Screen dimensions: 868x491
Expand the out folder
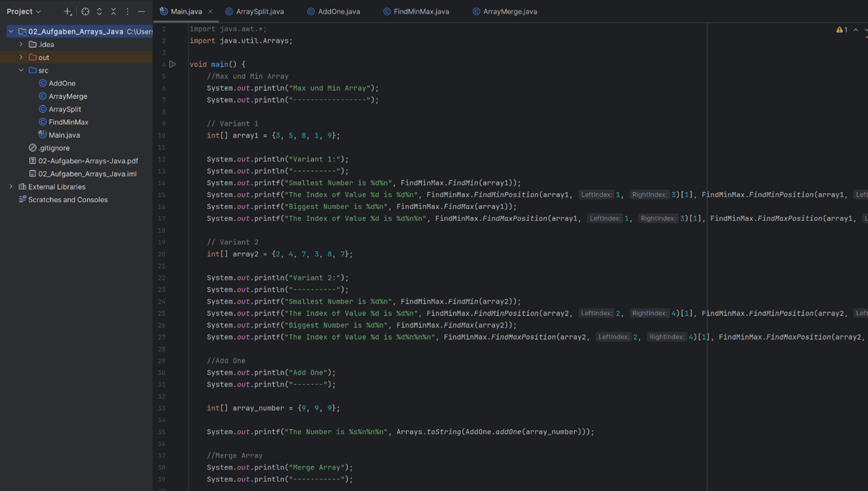pos(21,57)
